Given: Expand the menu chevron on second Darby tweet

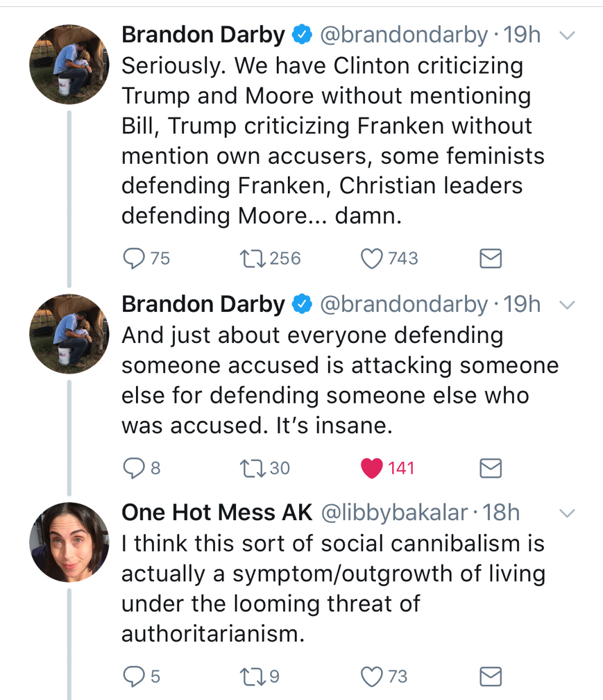Looking at the screenshot, I should [567, 305].
